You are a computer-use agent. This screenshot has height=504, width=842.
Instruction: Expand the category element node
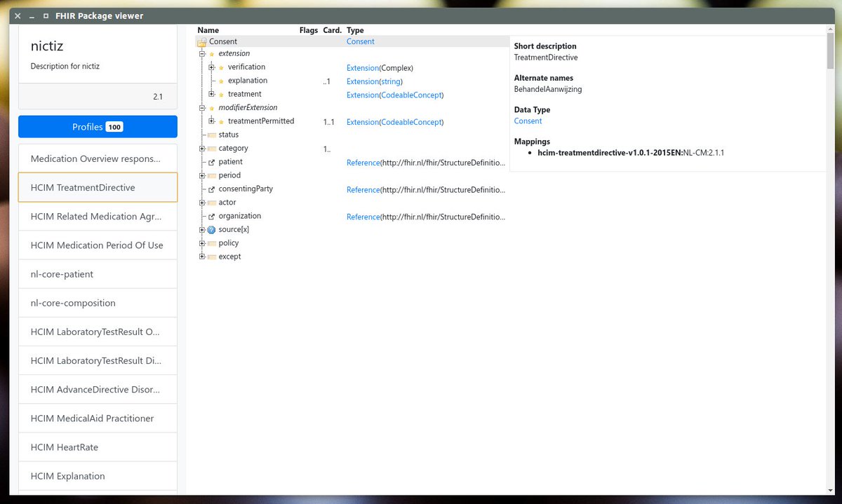[x=202, y=149]
